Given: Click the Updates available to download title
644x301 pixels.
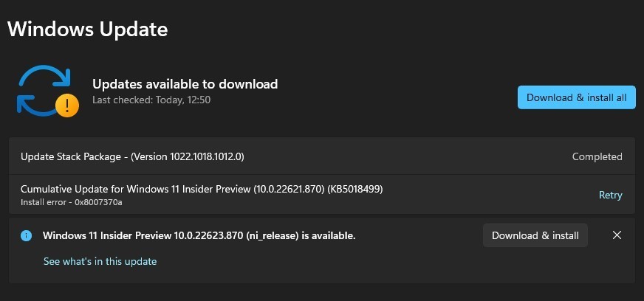Looking at the screenshot, I should tap(185, 84).
